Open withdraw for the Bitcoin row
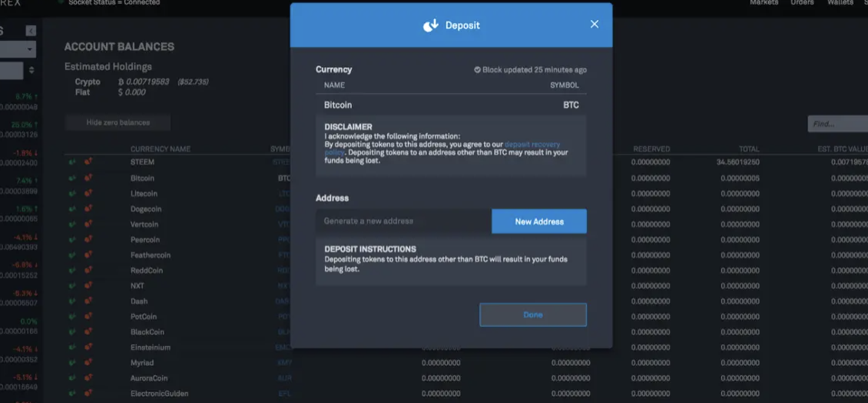This screenshot has height=403, width=868. [88, 178]
